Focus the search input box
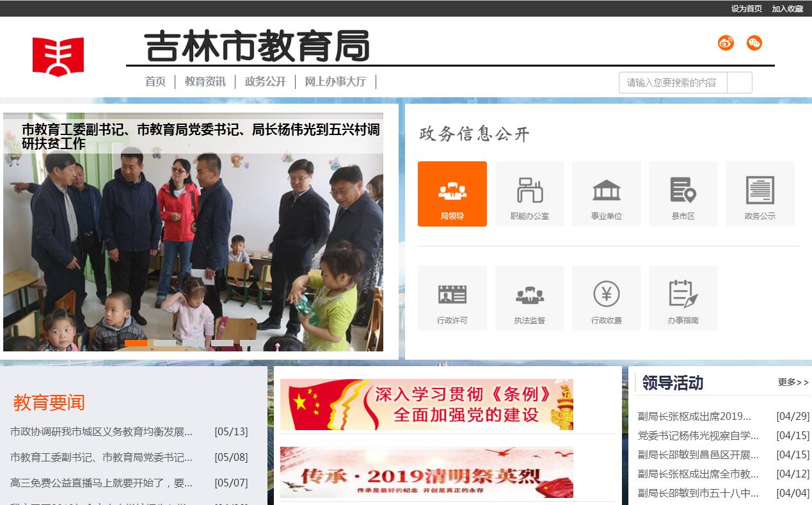812x505 pixels. (673, 83)
